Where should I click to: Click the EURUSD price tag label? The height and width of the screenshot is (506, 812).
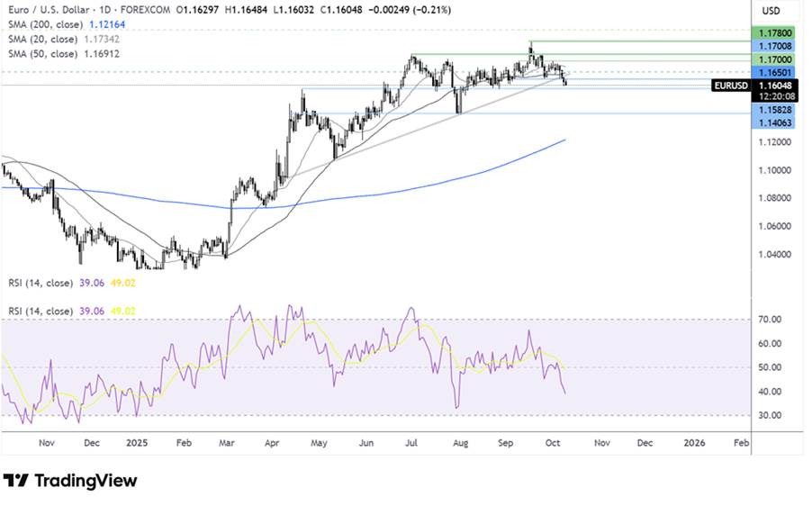727,86
